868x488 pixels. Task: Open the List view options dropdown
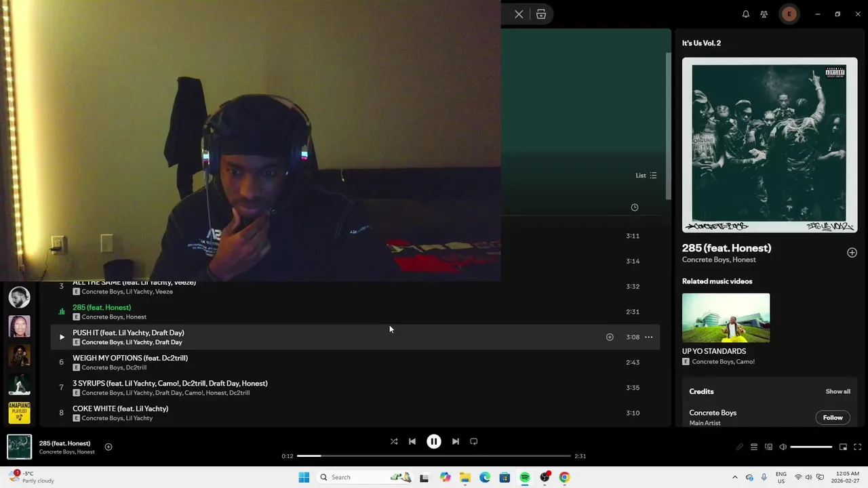tap(646, 176)
